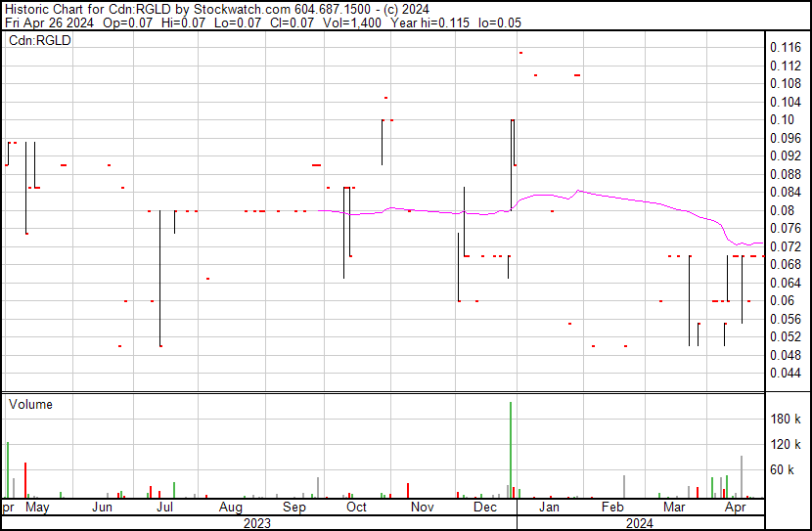Screen dimensions: 812x531
Task: Click the 0.048 price axis label
Action: tap(786, 356)
